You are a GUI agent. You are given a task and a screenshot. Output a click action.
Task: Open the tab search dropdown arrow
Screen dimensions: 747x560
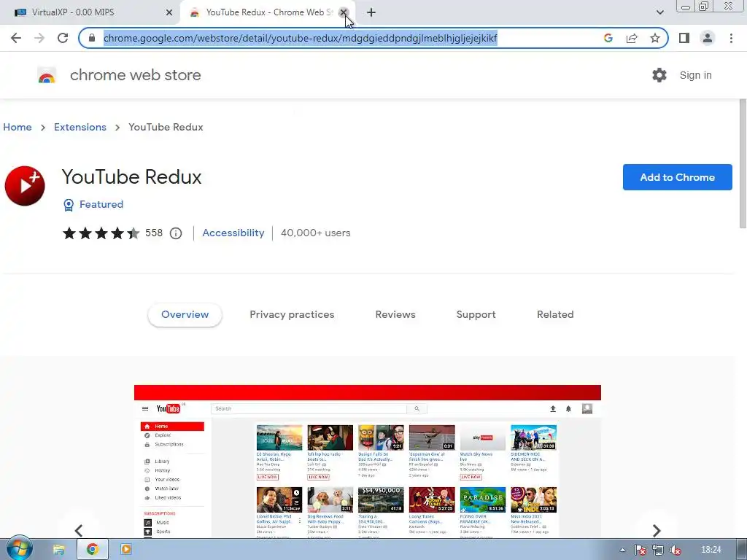tap(659, 12)
